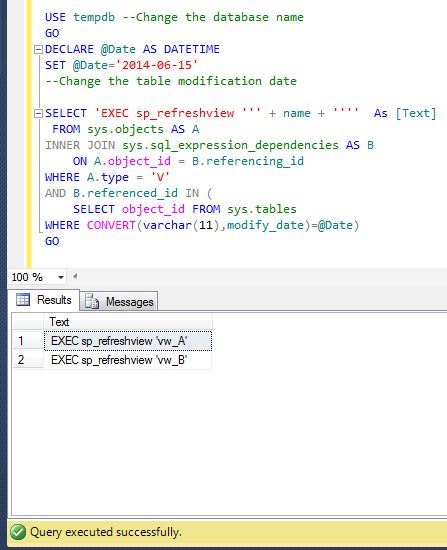
Task: Select cell EXEC sp_refreshview 'vw_B'
Action: (x=128, y=360)
